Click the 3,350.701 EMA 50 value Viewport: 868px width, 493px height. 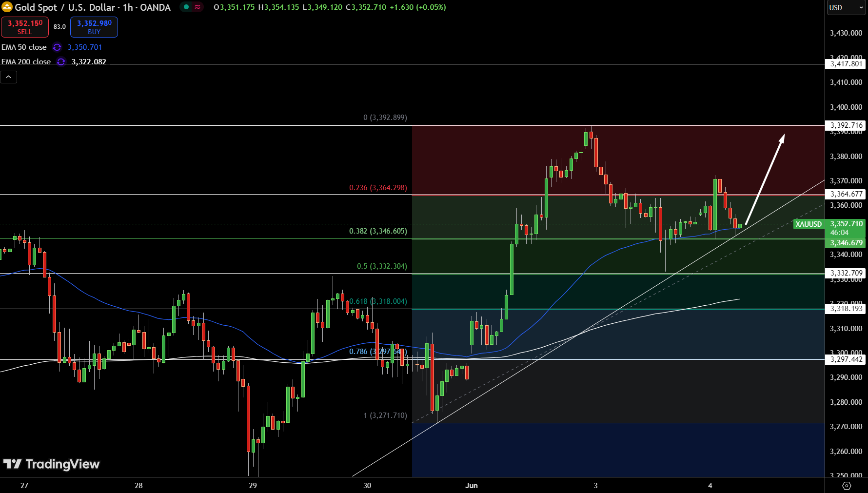click(x=85, y=47)
